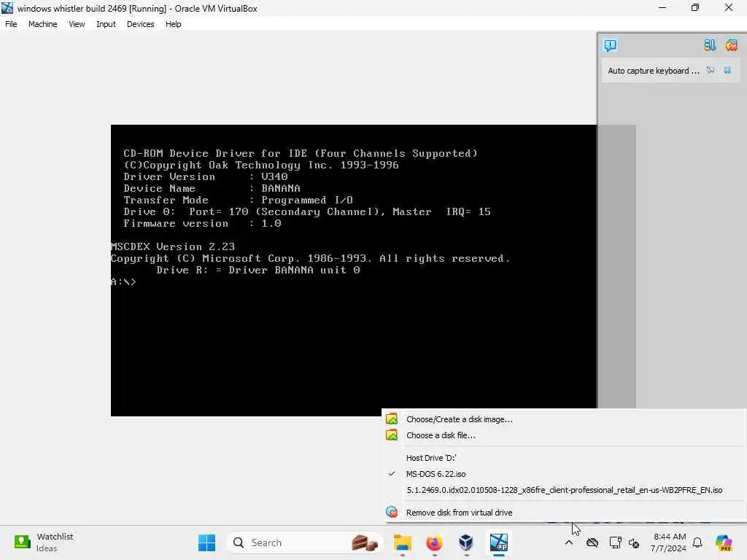Click inside the DOS guest screen
Viewport: 747px width, 560px height.
pos(354,270)
